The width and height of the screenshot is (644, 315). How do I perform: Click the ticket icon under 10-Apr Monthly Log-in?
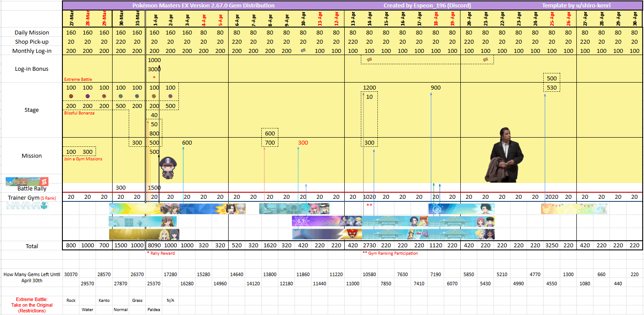pyautogui.click(x=303, y=51)
